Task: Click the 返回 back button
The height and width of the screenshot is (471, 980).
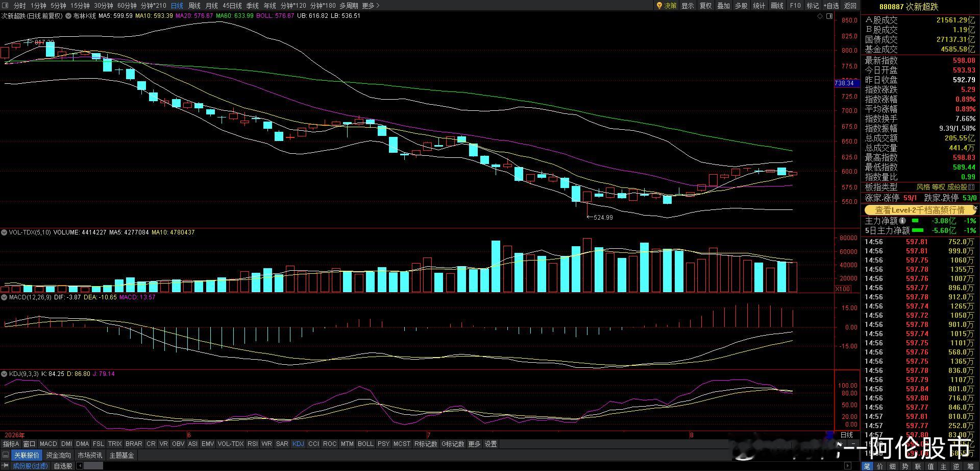Action: pos(850,6)
